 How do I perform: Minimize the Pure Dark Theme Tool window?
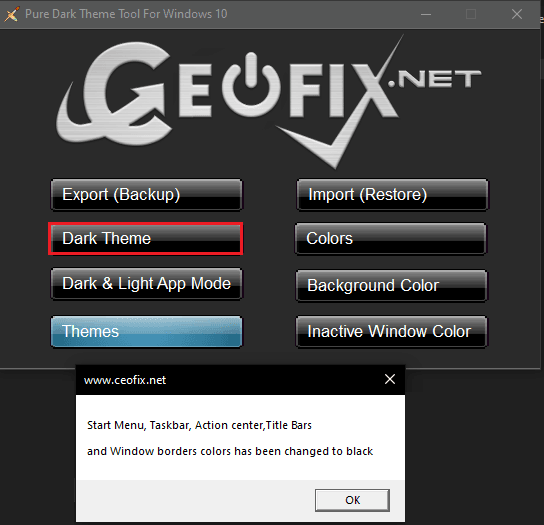pyautogui.click(x=426, y=14)
